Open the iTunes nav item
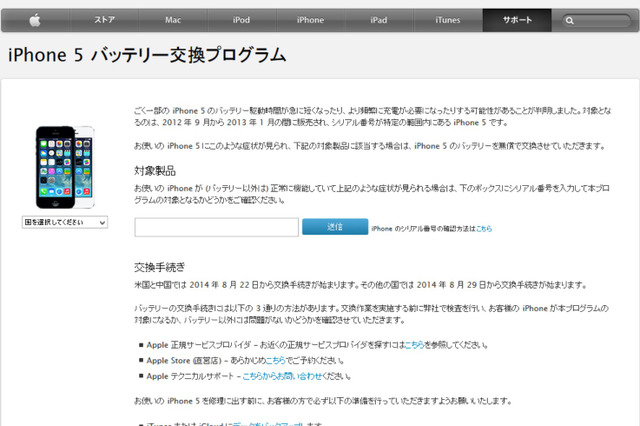The width and height of the screenshot is (640, 426). click(x=448, y=20)
